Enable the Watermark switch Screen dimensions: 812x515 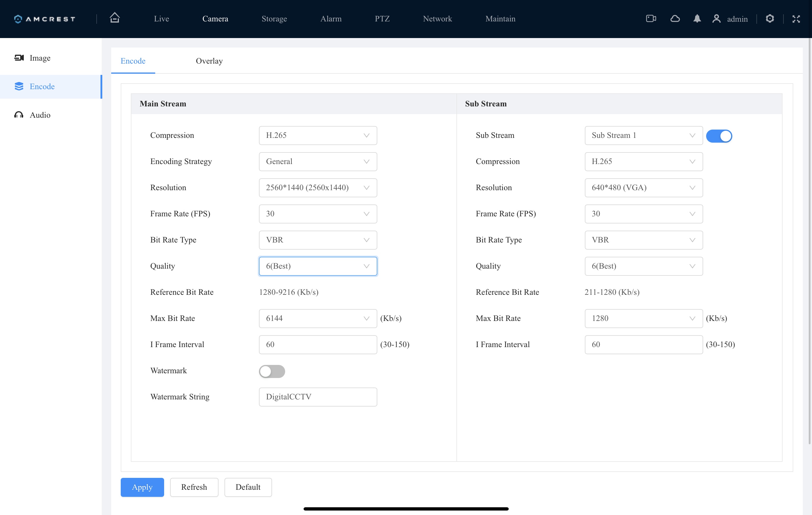point(272,371)
